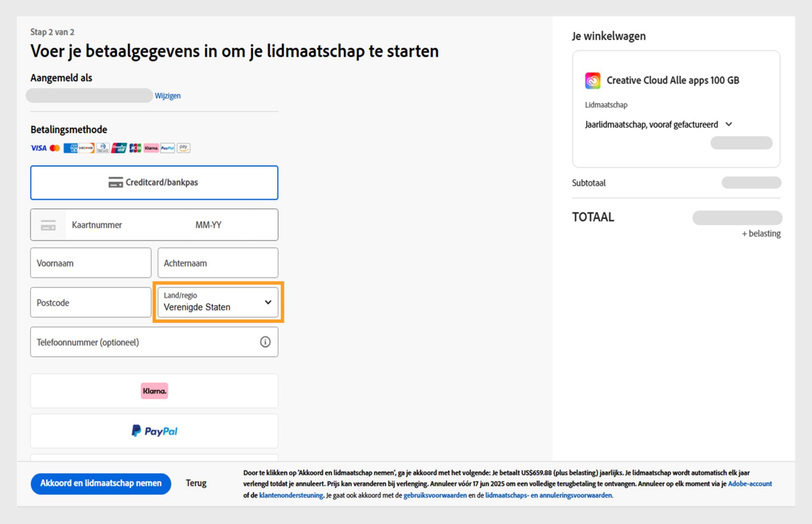
Task: Click the 'Lidmaatschap' label in cart
Action: (x=606, y=105)
